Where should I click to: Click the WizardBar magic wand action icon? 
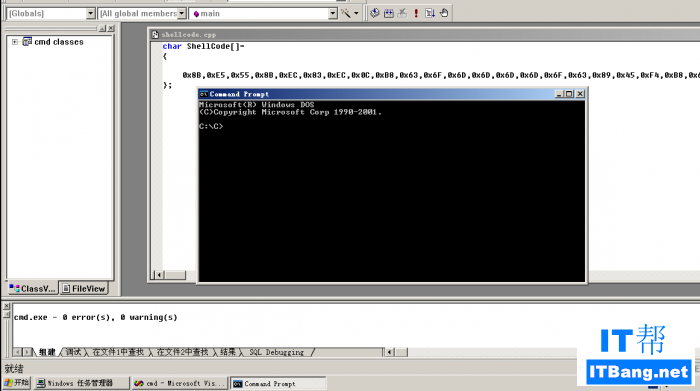pos(346,13)
